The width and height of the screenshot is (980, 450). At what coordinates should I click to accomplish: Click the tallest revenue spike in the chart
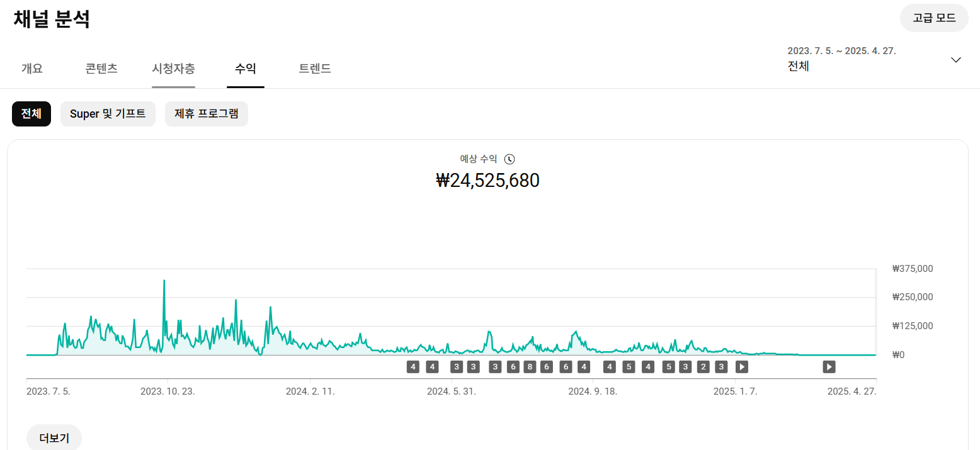point(164,281)
